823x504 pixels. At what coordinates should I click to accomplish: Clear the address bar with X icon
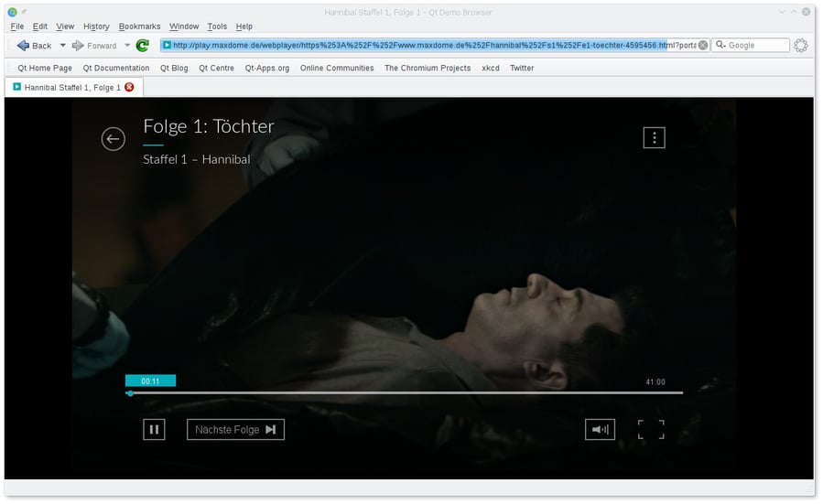point(702,45)
